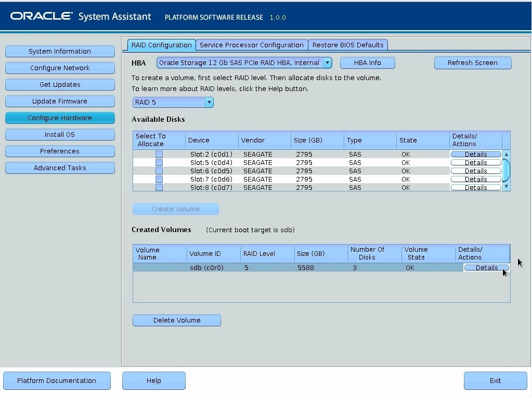Check the allocate box for disk Slot:2
Viewport: 532px width, 397px height.
point(159,153)
